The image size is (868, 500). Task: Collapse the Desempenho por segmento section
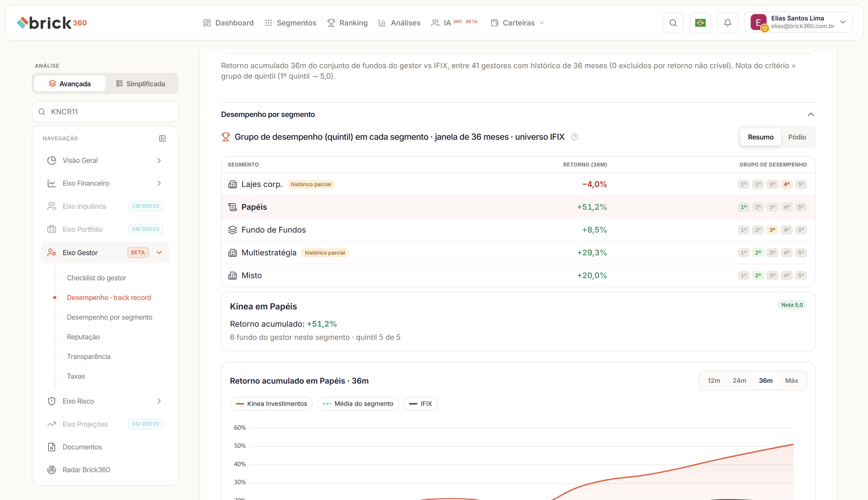[810, 114]
